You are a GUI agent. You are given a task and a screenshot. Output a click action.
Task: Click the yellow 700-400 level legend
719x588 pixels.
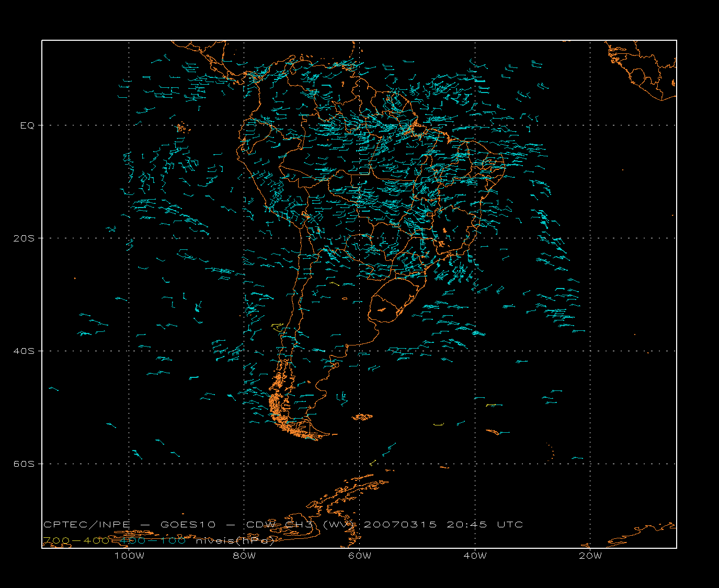[76, 540]
